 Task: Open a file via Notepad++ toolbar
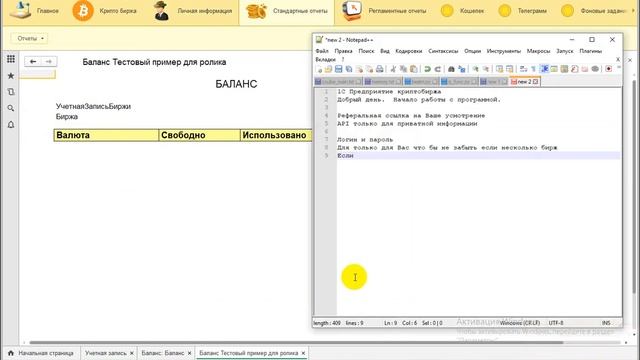(x=328, y=69)
